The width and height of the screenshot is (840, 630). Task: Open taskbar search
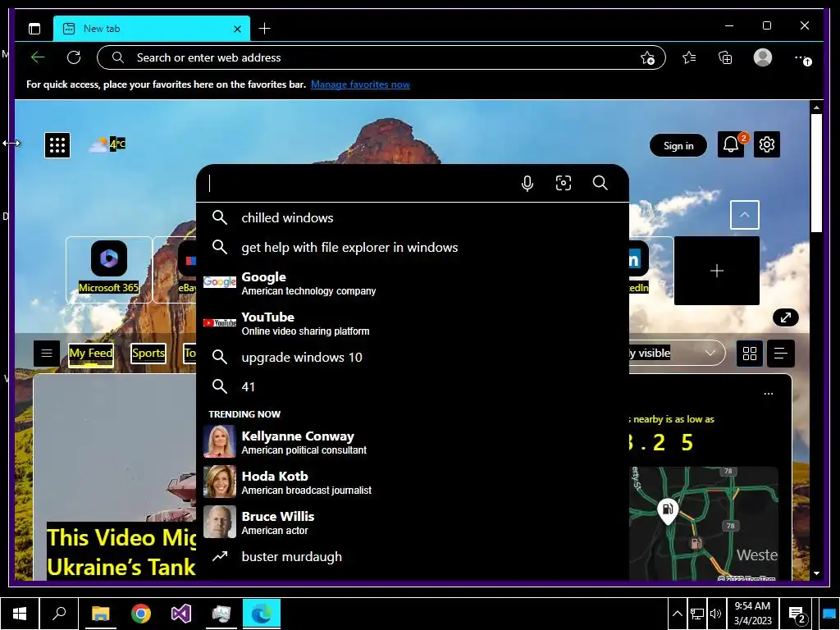tap(59, 614)
